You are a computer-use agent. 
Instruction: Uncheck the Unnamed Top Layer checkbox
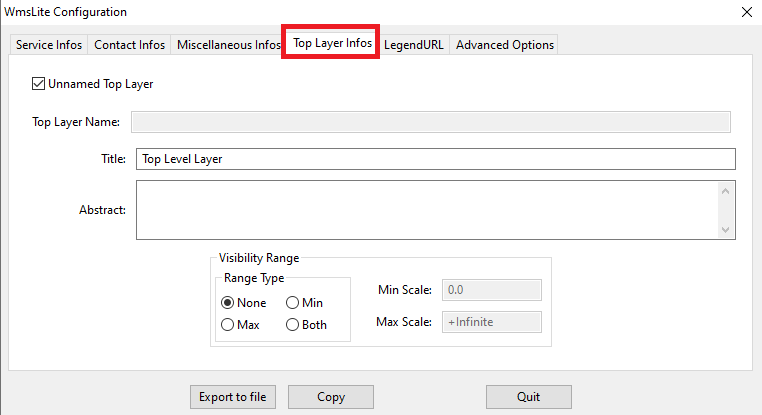[38, 84]
